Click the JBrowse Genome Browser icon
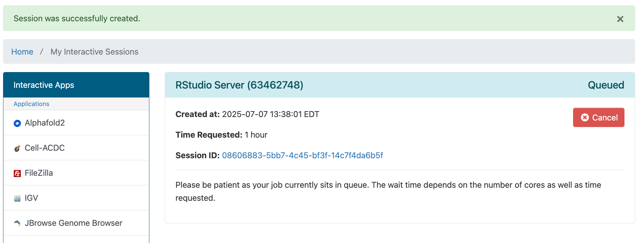Screen dimensions: 644x243 (17, 223)
